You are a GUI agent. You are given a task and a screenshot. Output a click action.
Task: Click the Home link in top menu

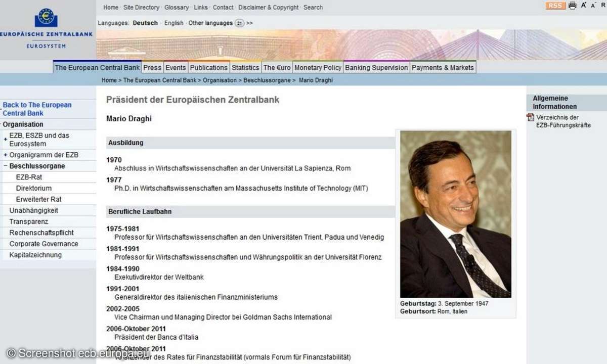110,8
